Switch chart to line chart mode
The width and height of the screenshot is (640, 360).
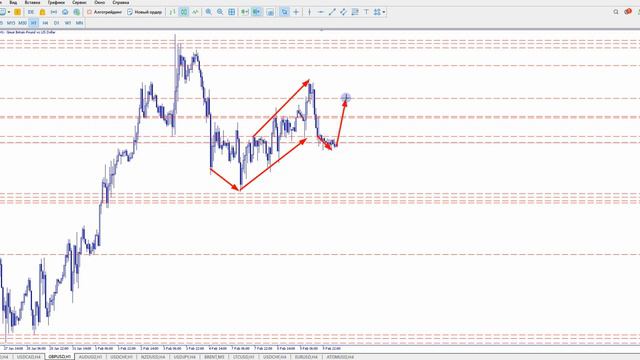tap(196, 12)
